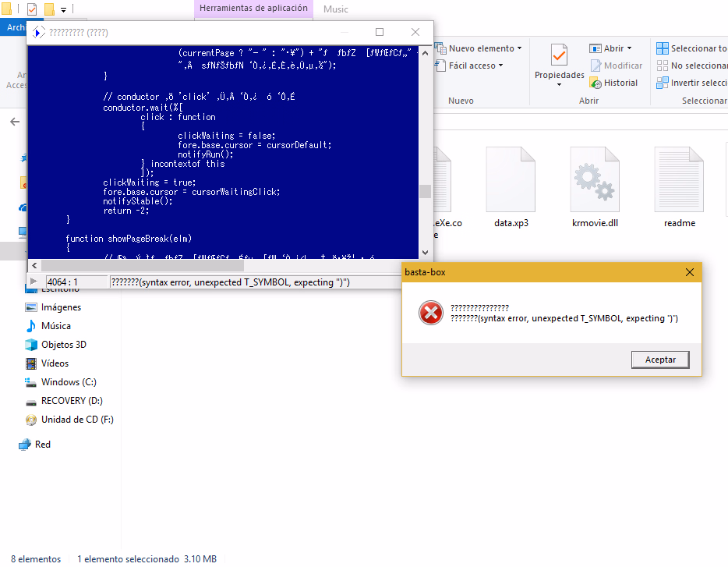The image size is (728, 567).
Task: Select the data.xp3 archive icon
Action: [511, 179]
